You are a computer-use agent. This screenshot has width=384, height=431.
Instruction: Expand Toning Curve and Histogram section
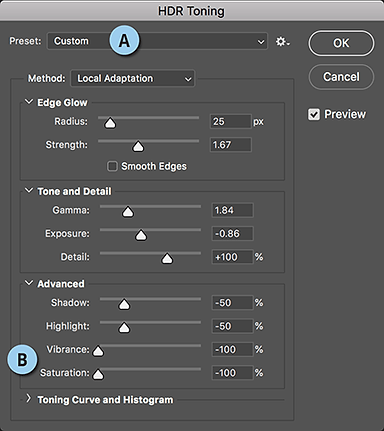tap(29, 398)
